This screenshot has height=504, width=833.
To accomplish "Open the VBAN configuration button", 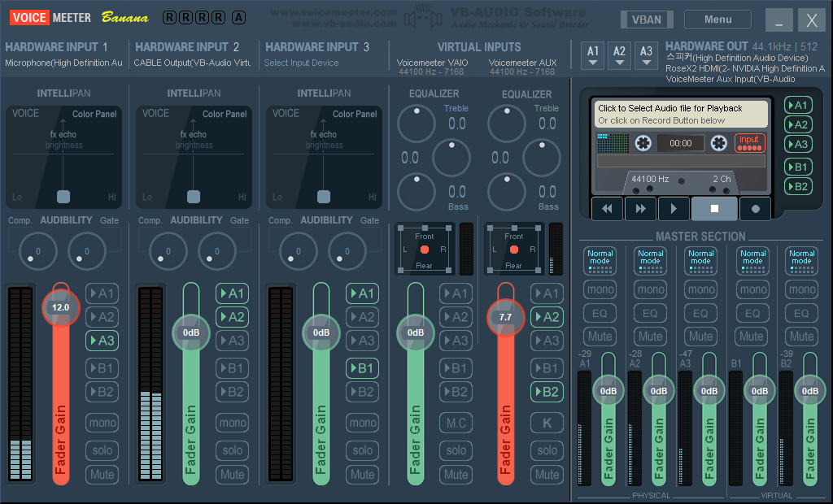I will coord(647,20).
